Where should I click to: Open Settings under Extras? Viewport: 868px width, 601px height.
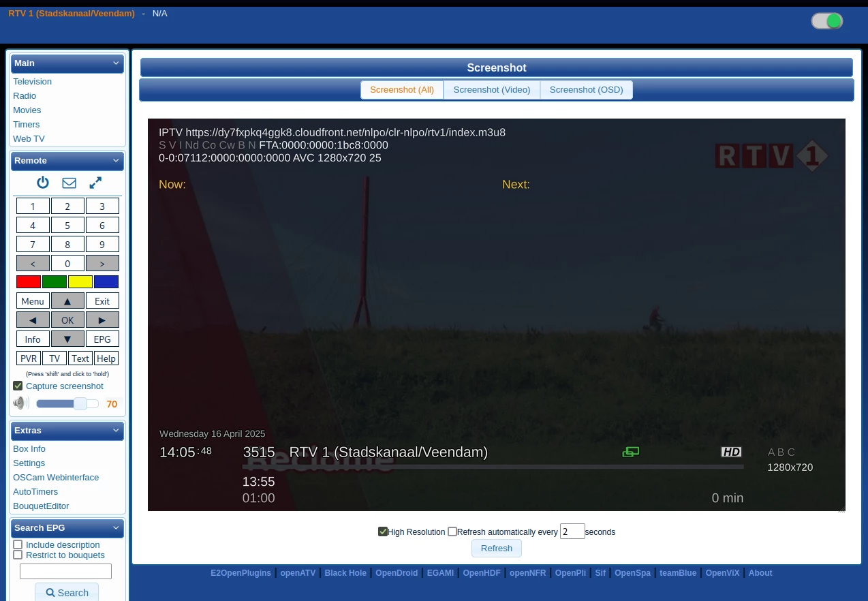point(29,463)
